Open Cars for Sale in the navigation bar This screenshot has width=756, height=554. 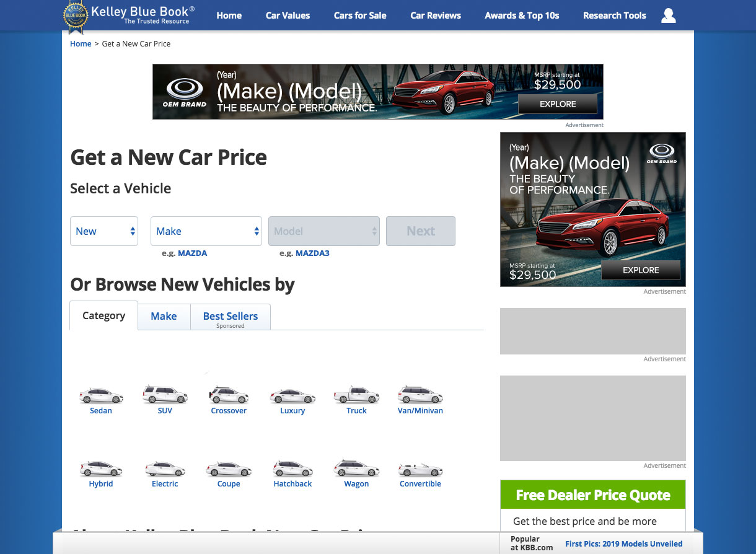[x=360, y=15]
